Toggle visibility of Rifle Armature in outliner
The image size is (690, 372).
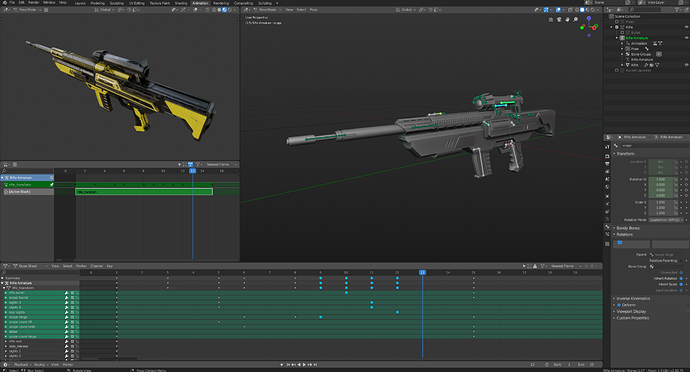pos(686,38)
